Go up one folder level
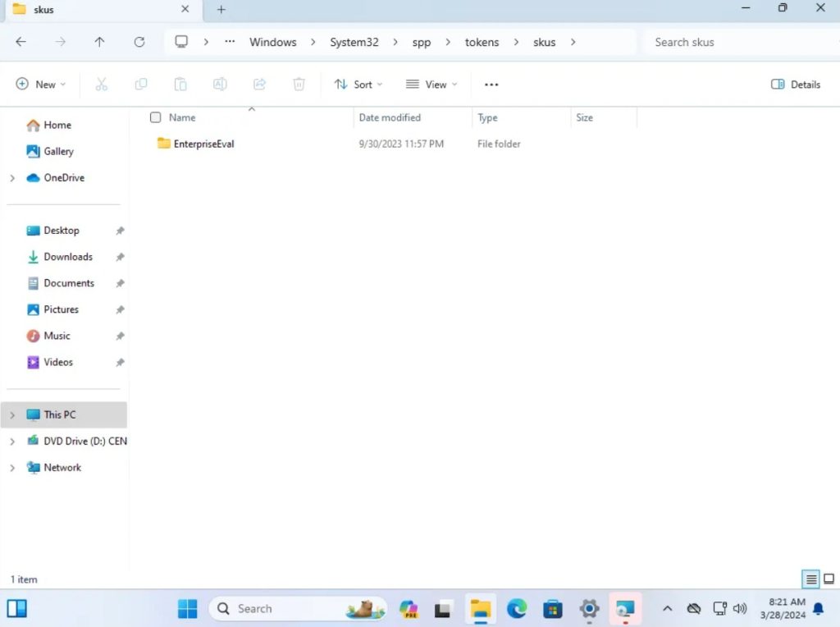The image size is (840, 627). [99, 42]
